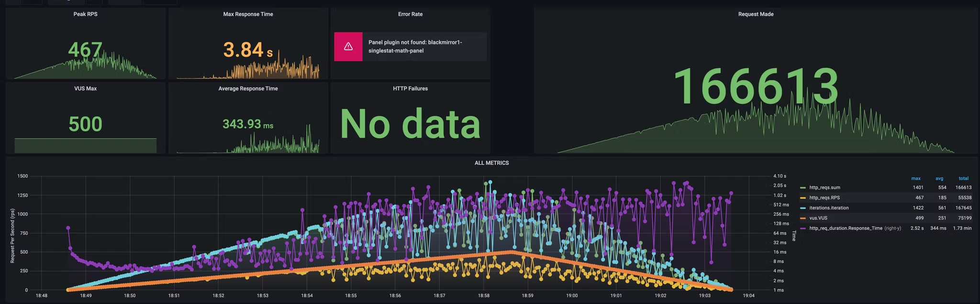The image size is (980, 304).
Task: Toggle http_reqs.RPS series in legend
Action: tap(824, 198)
